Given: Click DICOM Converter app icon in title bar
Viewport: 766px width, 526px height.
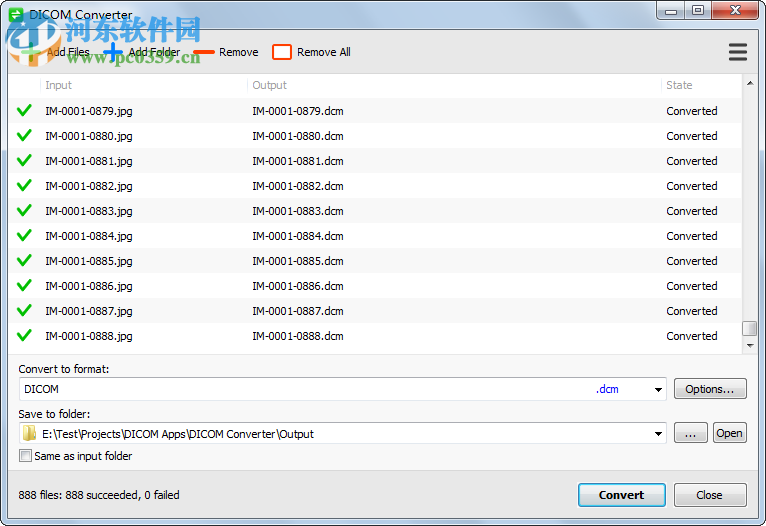Looking at the screenshot, I should click(x=16, y=14).
